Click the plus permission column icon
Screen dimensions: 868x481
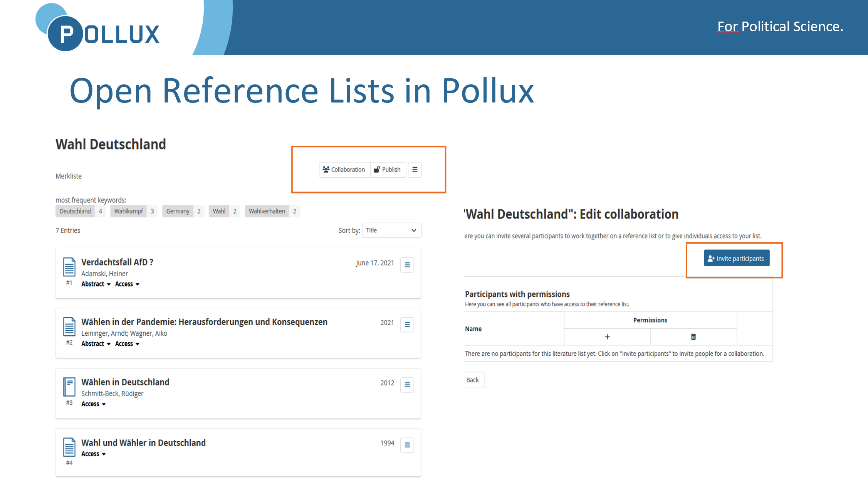pyautogui.click(x=607, y=337)
